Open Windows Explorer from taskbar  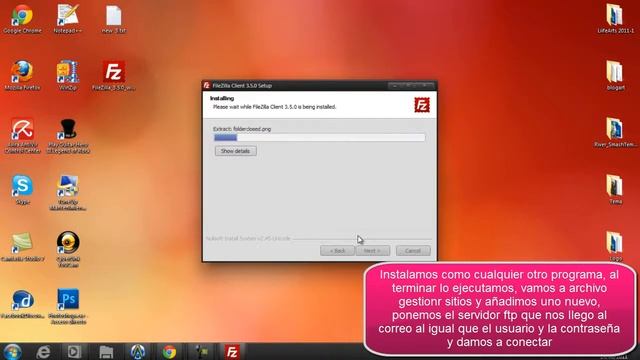tap(106, 352)
